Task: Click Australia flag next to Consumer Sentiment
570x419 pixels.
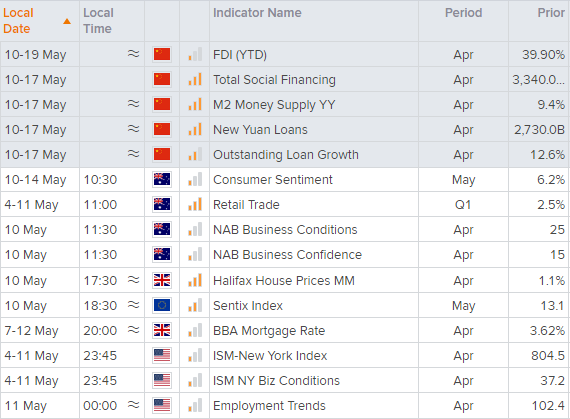Action: 162,180
